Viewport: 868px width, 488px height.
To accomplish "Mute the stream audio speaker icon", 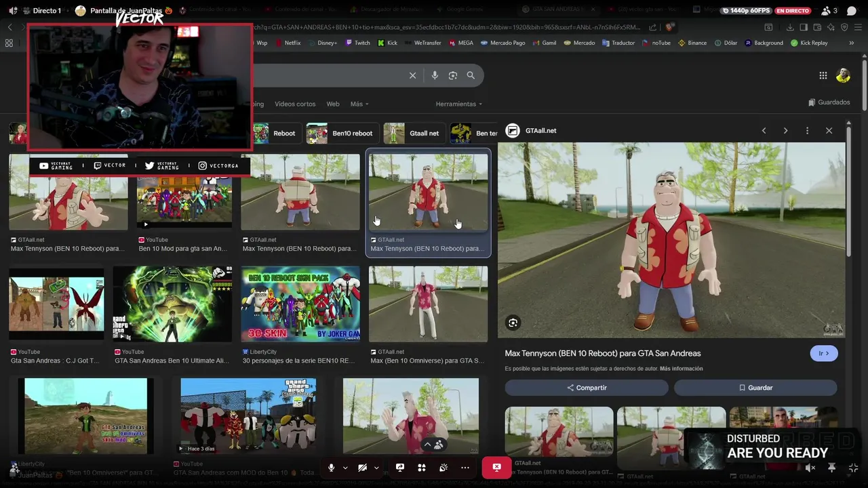I will tap(810, 468).
